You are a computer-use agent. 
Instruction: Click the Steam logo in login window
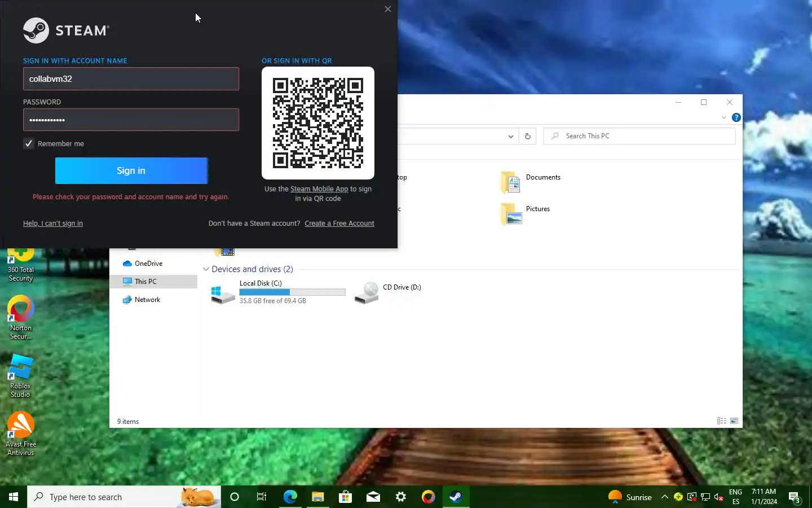click(x=66, y=30)
